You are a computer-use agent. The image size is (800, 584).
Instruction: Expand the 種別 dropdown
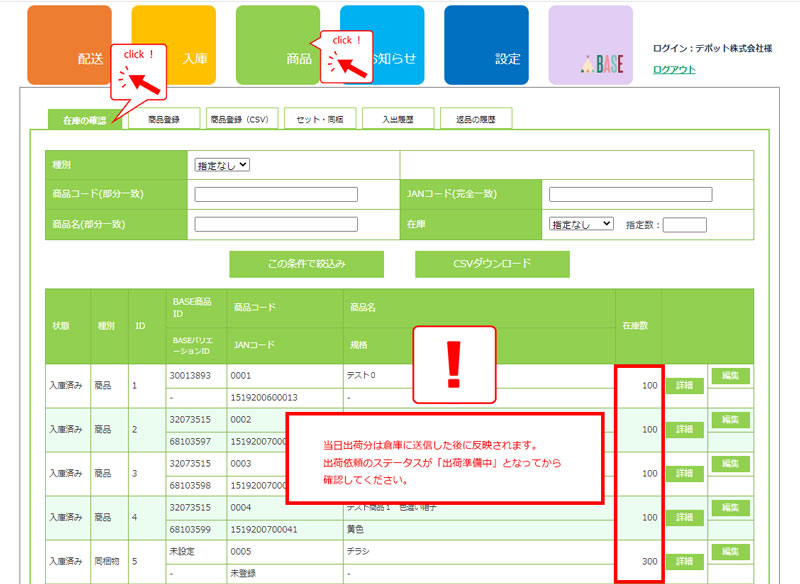pos(222,165)
